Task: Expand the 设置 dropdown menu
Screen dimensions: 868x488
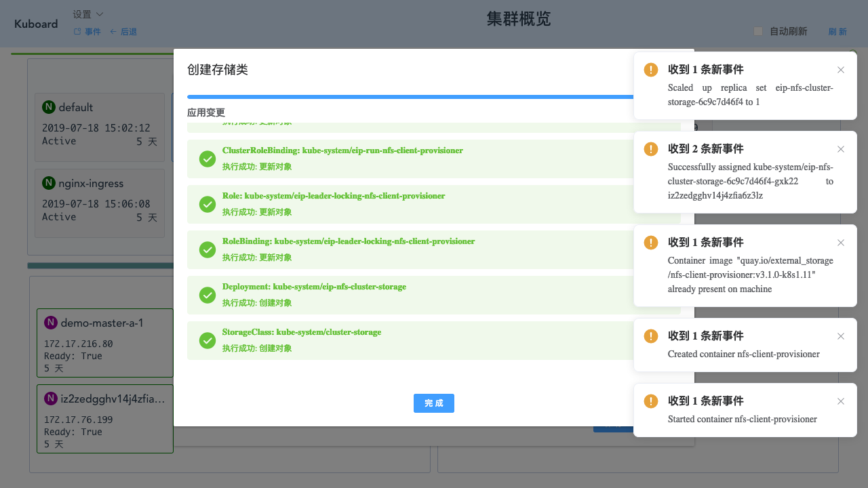Action: coord(88,14)
